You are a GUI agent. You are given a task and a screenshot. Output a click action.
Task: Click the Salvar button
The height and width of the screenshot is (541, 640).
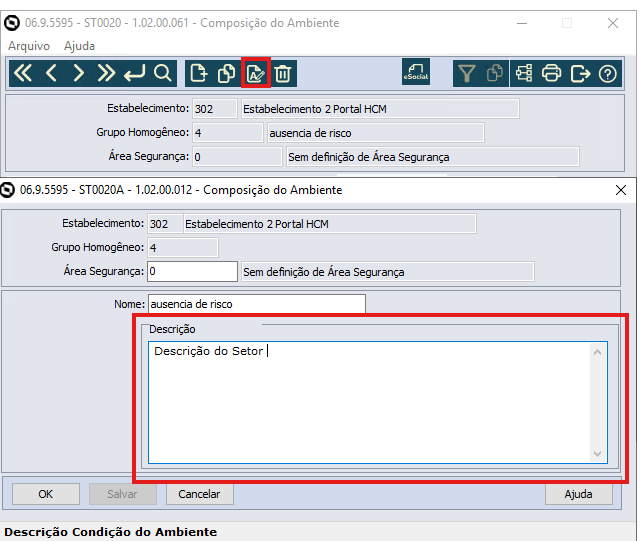click(122, 494)
